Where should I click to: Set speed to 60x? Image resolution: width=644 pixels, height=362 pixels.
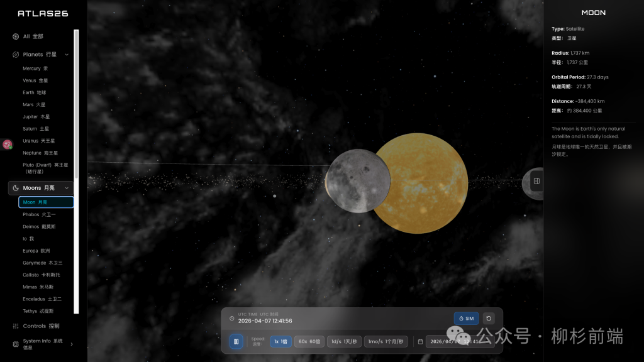308,342
